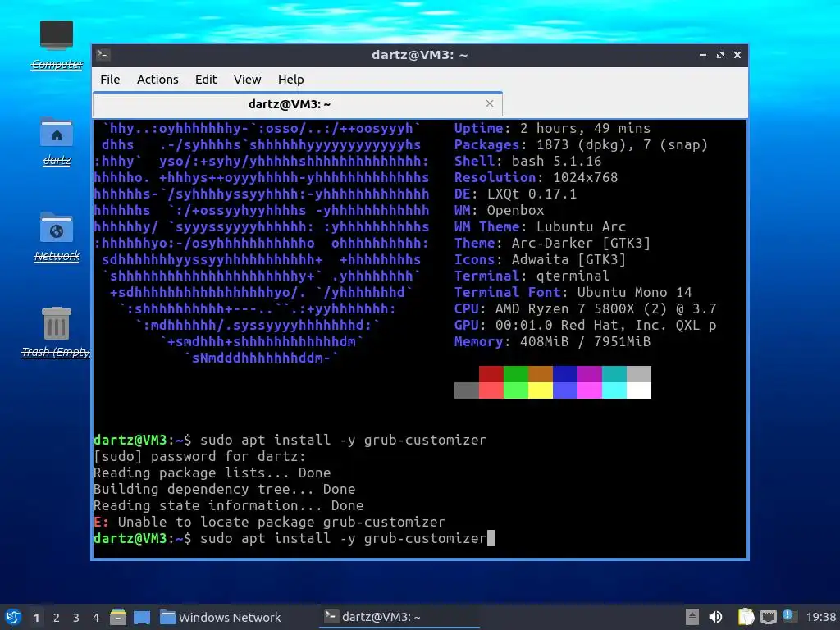
Task: Switch to workspace 4
Action: pyautogui.click(x=96, y=618)
